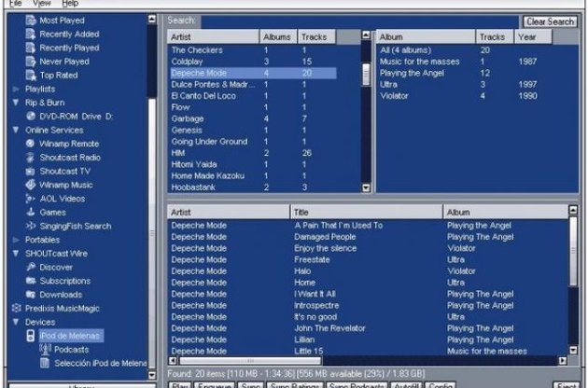
Task: Expand the Portables tree node
Action: (16, 240)
